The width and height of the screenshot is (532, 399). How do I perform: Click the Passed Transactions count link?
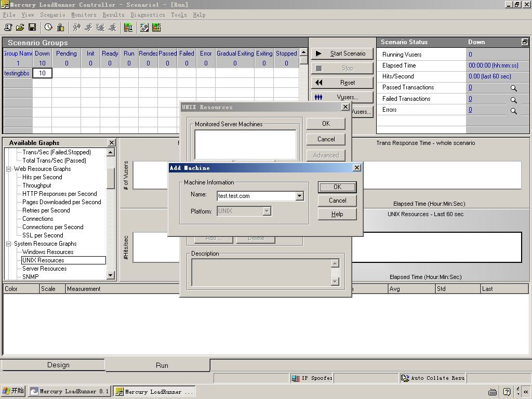[470, 87]
